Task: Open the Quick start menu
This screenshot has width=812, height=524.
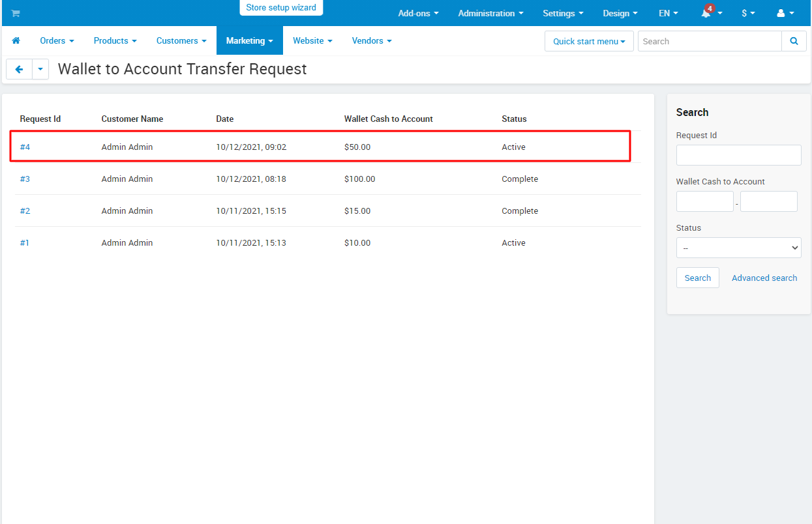Action: [589, 41]
